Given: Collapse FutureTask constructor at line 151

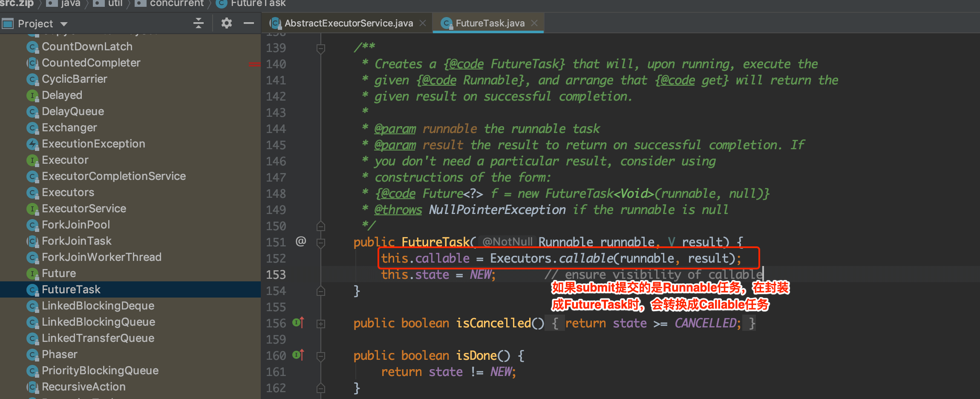Looking at the screenshot, I should coord(321,243).
